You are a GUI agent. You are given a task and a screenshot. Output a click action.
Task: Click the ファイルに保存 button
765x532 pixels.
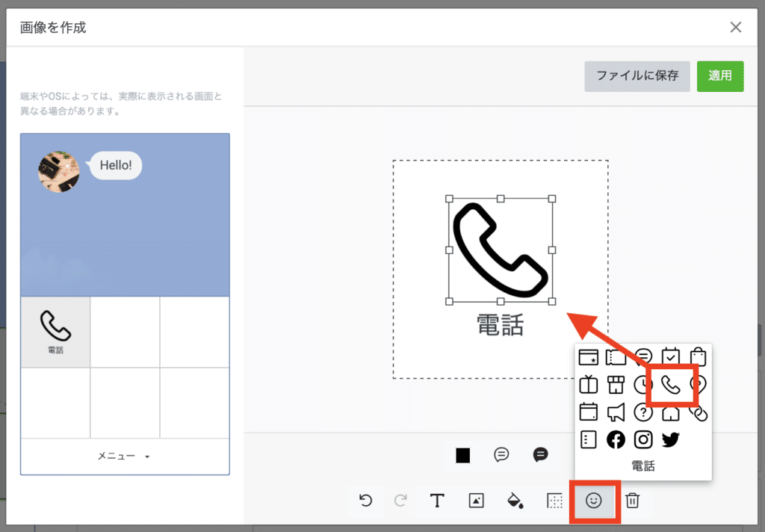637,76
